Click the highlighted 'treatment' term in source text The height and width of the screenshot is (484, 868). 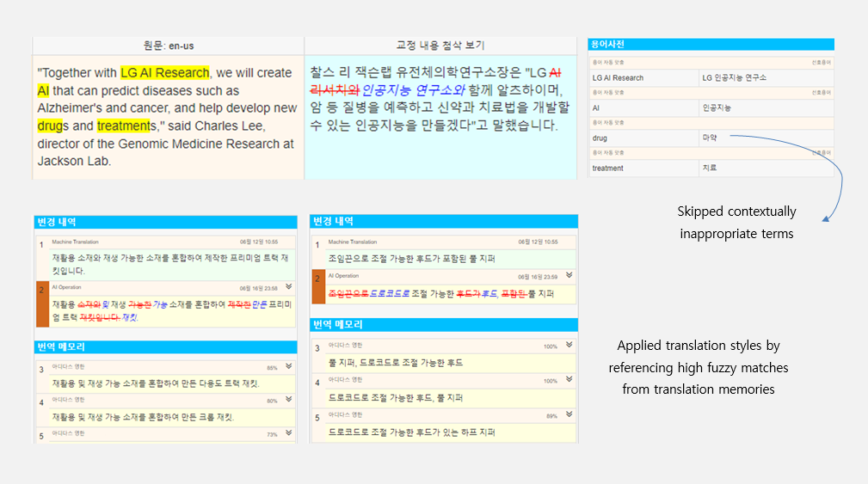[x=124, y=126]
